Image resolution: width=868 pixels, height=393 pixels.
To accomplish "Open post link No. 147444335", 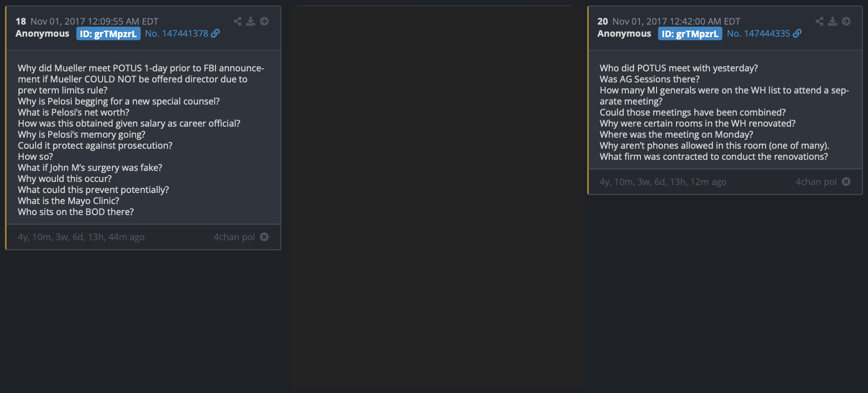I will (x=758, y=33).
